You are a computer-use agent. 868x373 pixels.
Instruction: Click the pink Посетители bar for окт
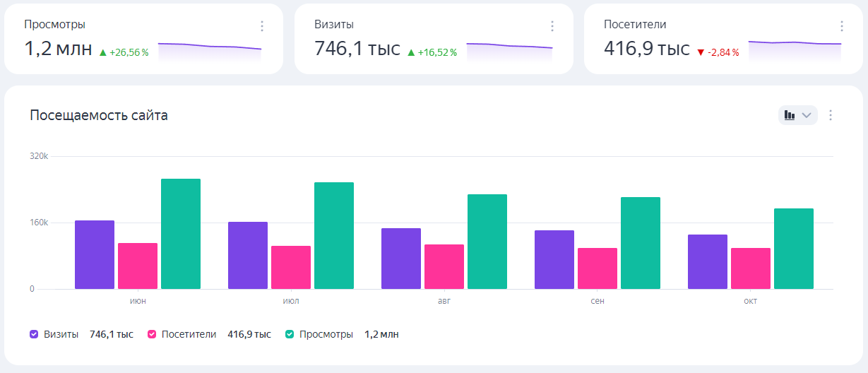click(751, 268)
